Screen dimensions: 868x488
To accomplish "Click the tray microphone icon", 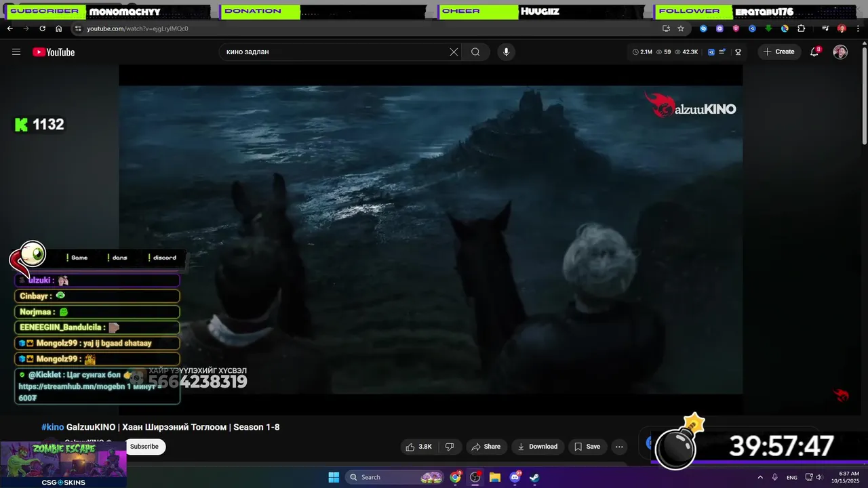I will point(775,477).
